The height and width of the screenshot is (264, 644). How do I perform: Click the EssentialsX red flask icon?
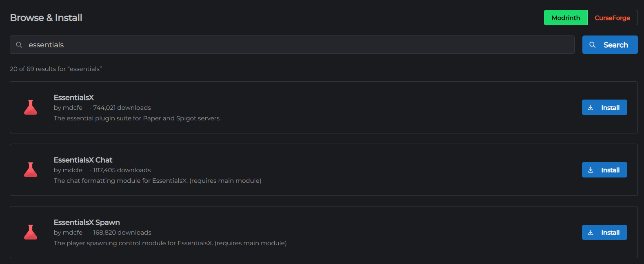tap(31, 107)
